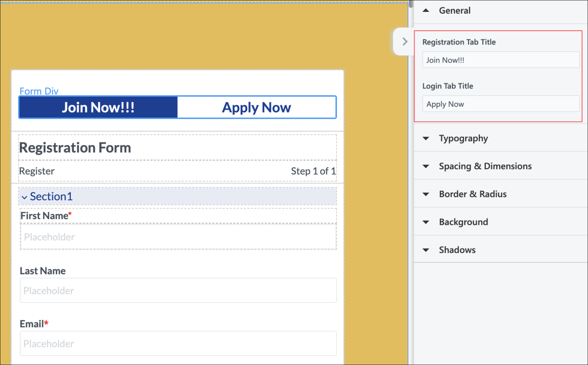Collapse the right properties panel arrow
The width and height of the screenshot is (588, 365).
pyautogui.click(x=405, y=41)
